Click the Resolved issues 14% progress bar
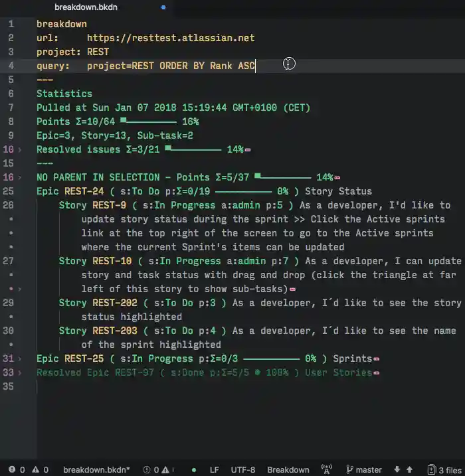Screen dimensions: 465x476 193,149
